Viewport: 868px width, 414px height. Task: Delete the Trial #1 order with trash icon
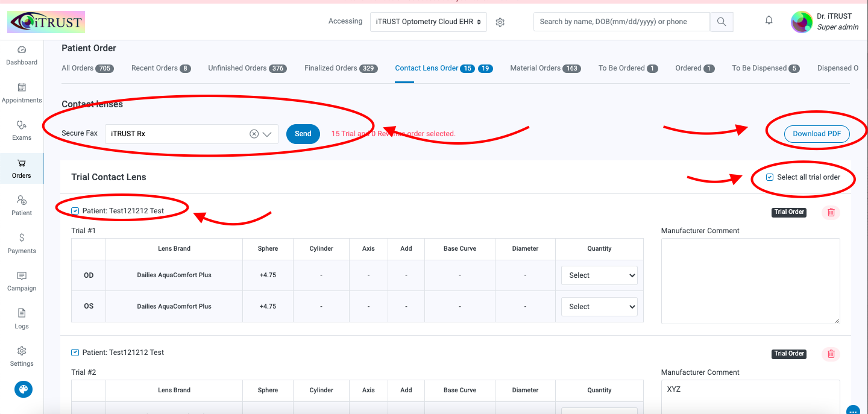coord(831,212)
